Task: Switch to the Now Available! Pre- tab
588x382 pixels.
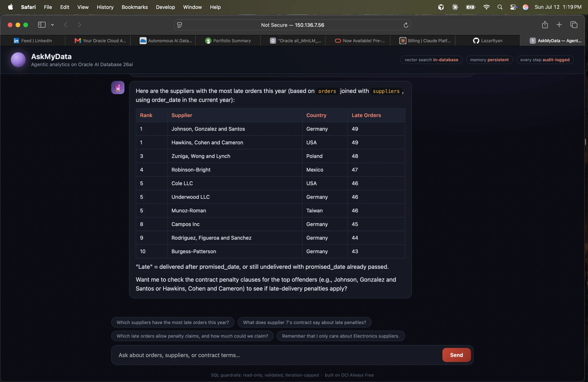Action: click(360, 41)
